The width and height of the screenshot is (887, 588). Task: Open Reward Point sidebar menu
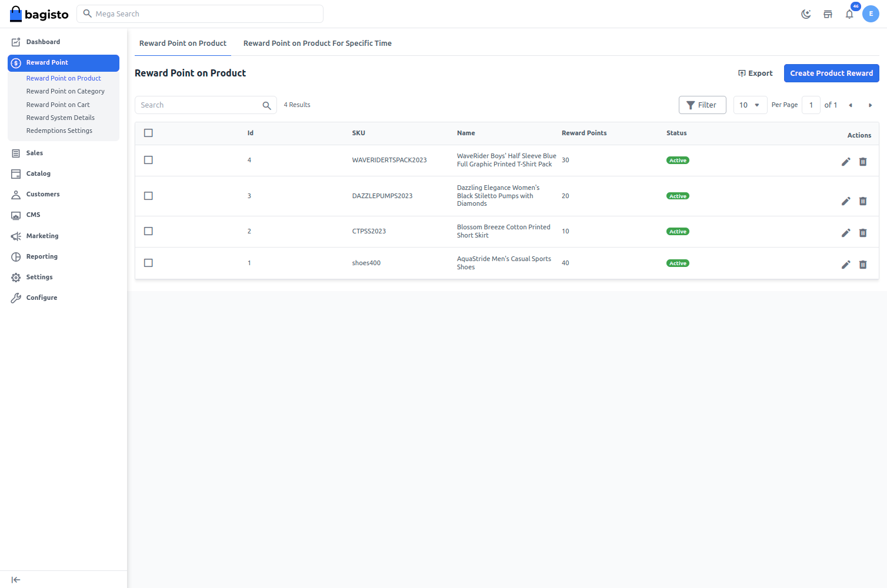pos(64,62)
